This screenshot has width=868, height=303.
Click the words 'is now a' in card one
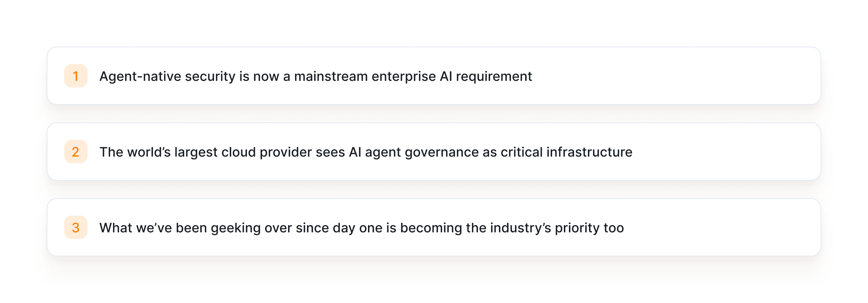pos(265,76)
